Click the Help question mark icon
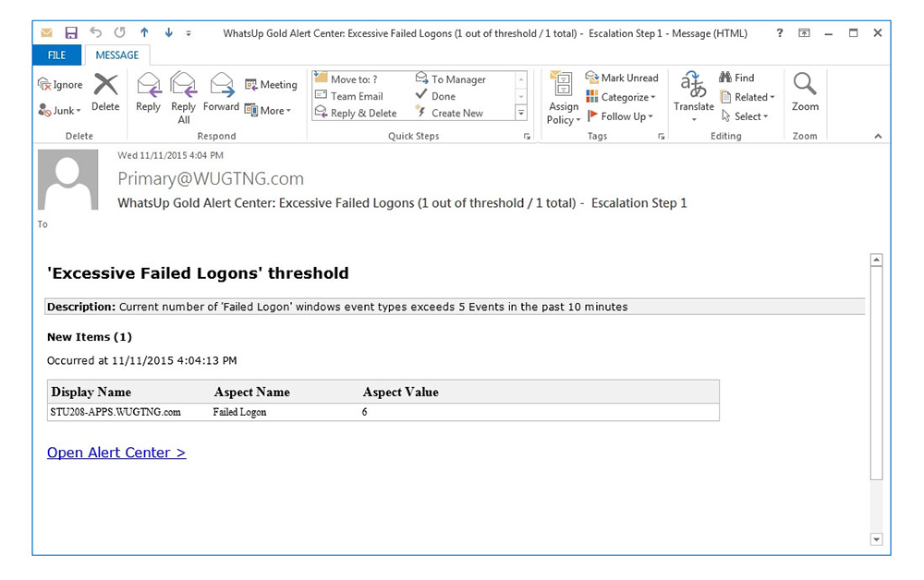924x580 pixels. click(x=780, y=33)
